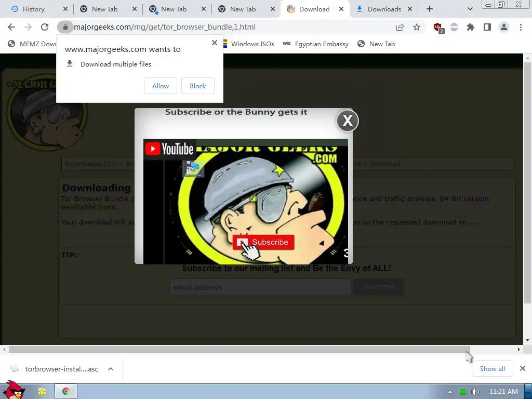Image resolution: width=532 pixels, height=399 pixels.
Task: Expand torbrowser download item options
Action: (x=111, y=369)
